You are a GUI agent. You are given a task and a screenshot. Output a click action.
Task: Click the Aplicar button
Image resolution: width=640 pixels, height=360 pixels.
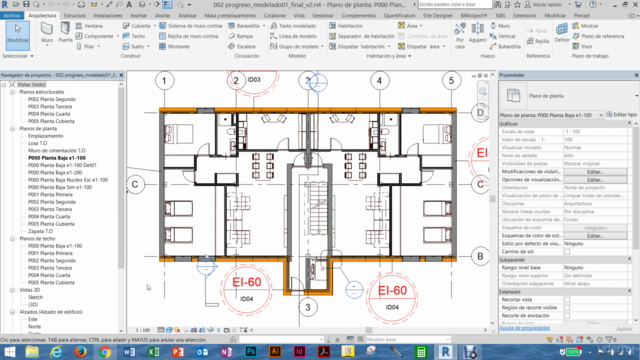pos(624,329)
